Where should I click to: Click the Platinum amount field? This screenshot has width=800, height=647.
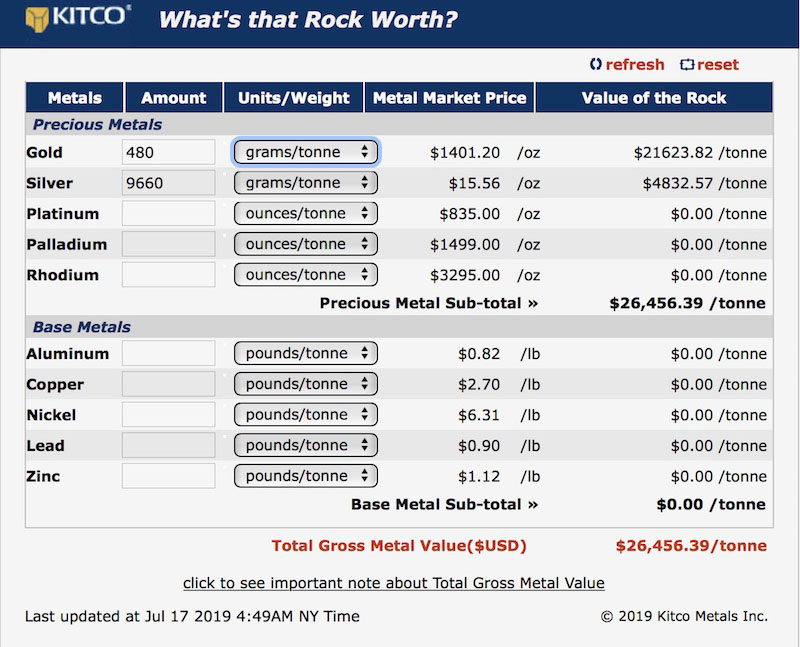point(168,213)
